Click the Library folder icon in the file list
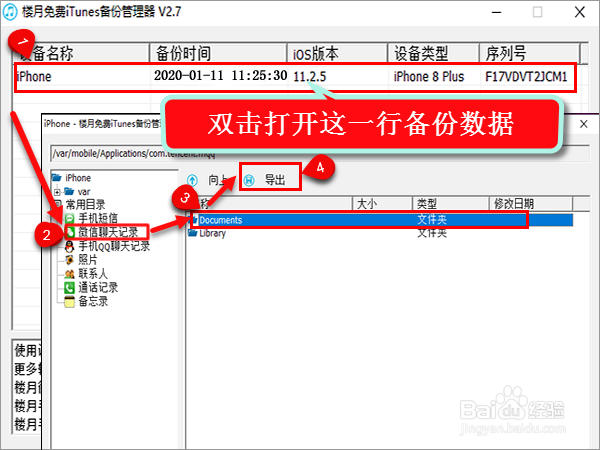The width and height of the screenshot is (600, 450). click(192, 233)
